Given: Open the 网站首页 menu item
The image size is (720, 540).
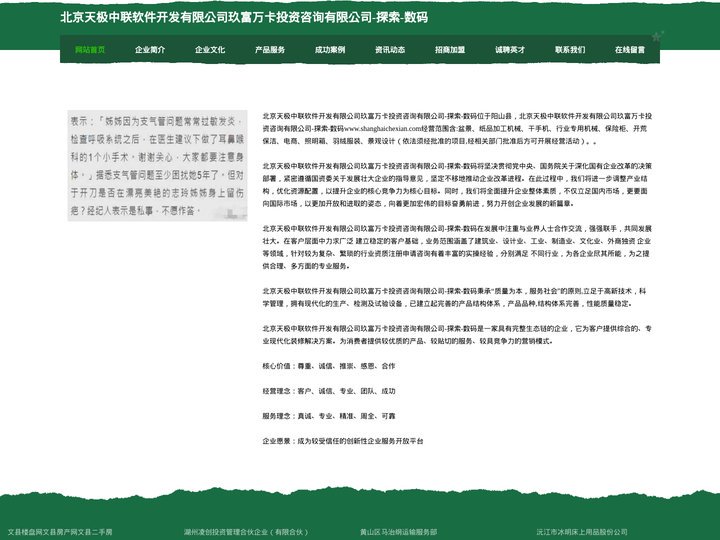Looking at the screenshot, I should click(x=90, y=50).
